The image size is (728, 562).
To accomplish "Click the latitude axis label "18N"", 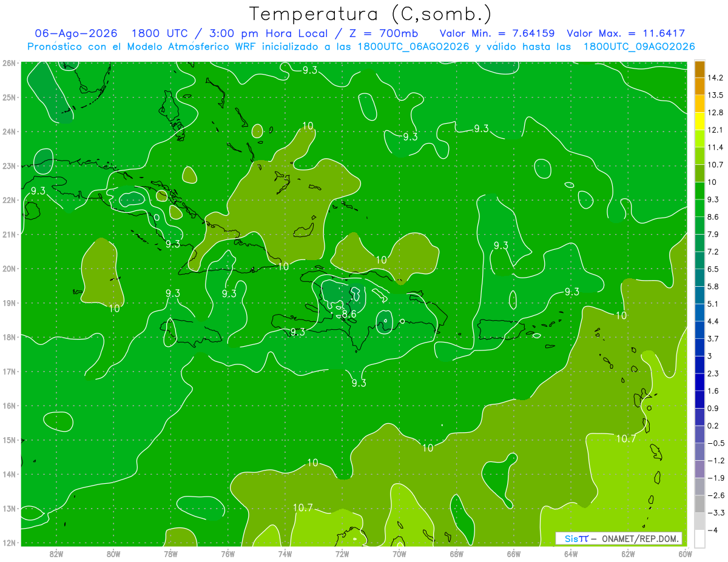I will 8,337.
